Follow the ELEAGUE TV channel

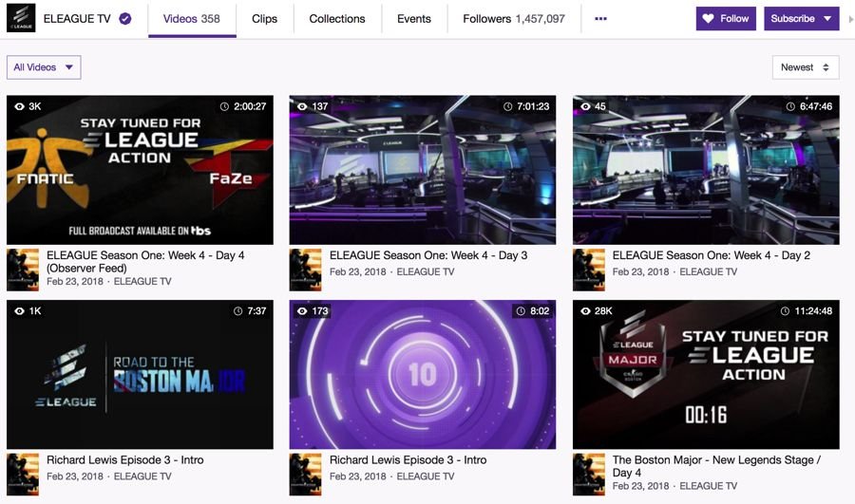click(x=726, y=19)
